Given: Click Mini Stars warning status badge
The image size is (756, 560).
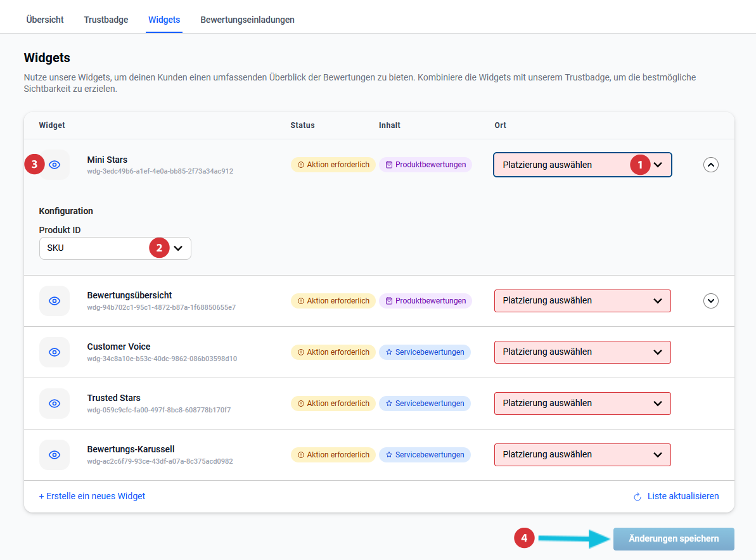Looking at the screenshot, I should [x=333, y=165].
